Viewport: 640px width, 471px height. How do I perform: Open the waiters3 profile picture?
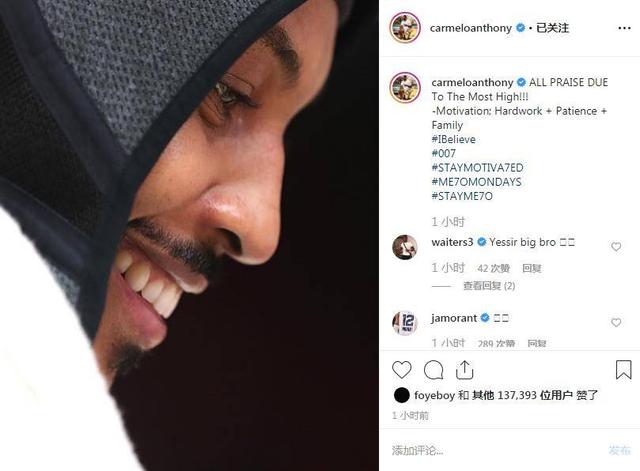click(404, 247)
